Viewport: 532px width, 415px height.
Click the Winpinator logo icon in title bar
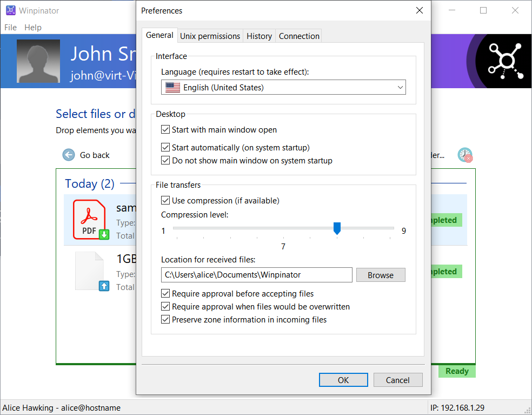(x=11, y=10)
